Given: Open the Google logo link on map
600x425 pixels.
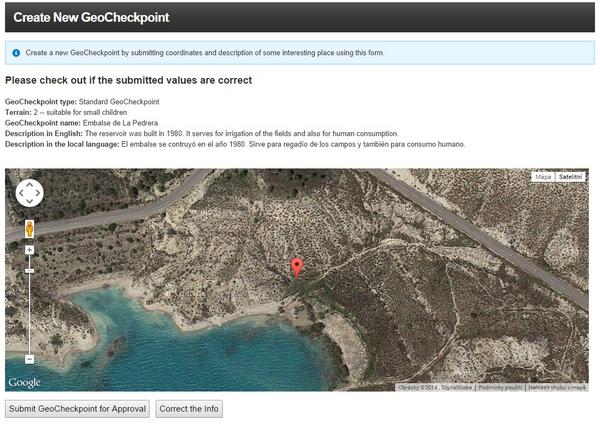Looking at the screenshot, I should tap(24, 382).
